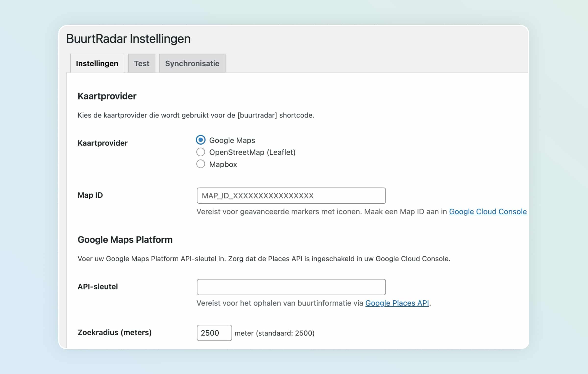
Task: Click the Google Maps Platform section heading
Action: [x=125, y=240]
